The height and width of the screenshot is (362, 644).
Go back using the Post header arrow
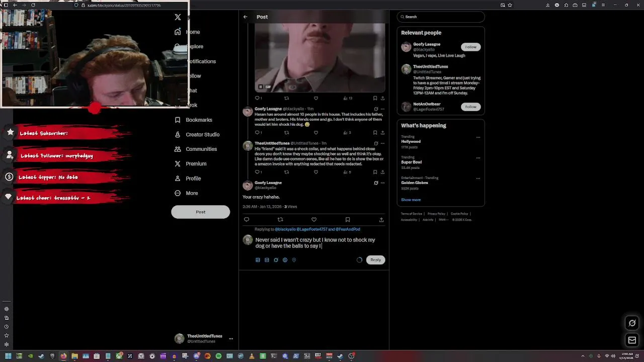(245, 17)
